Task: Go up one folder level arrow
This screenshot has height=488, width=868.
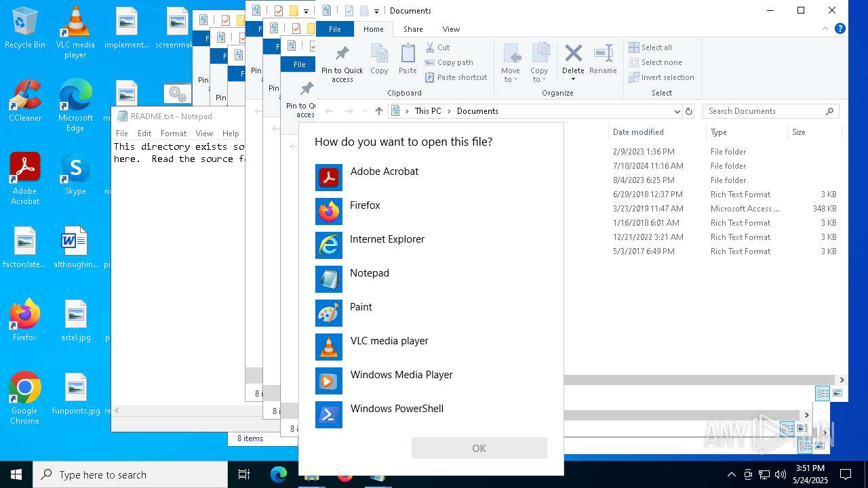Action: (379, 111)
